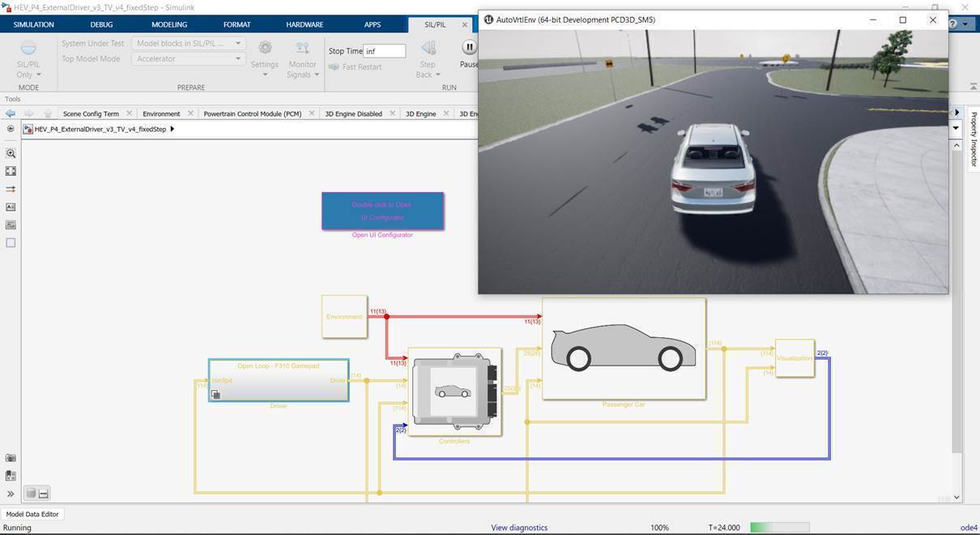This screenshot has width=980, height=535.
Task: Open the Monitor Signals dropdown
Action: point(302,60)
